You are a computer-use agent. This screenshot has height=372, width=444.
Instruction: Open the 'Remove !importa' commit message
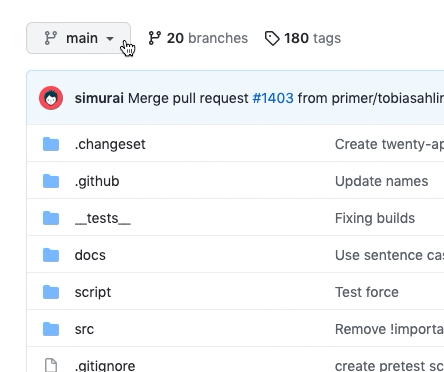click(x=389, y=329)
